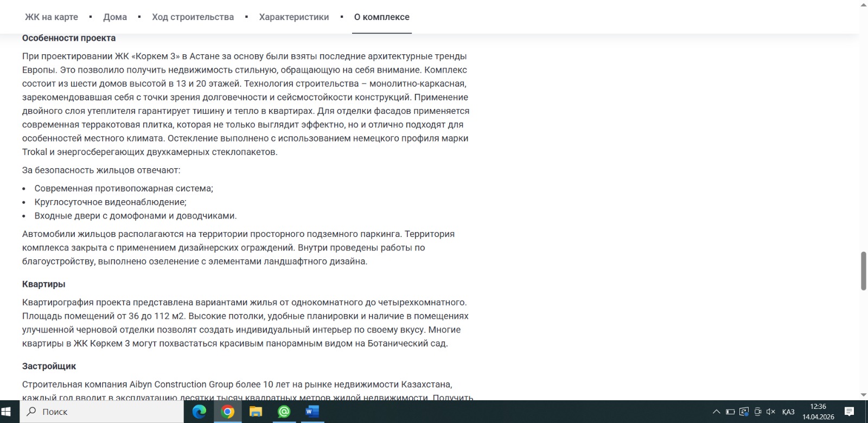Click the Поиск taskbar search field
Viewport: 868px width, 423px height.
[103, 412]
